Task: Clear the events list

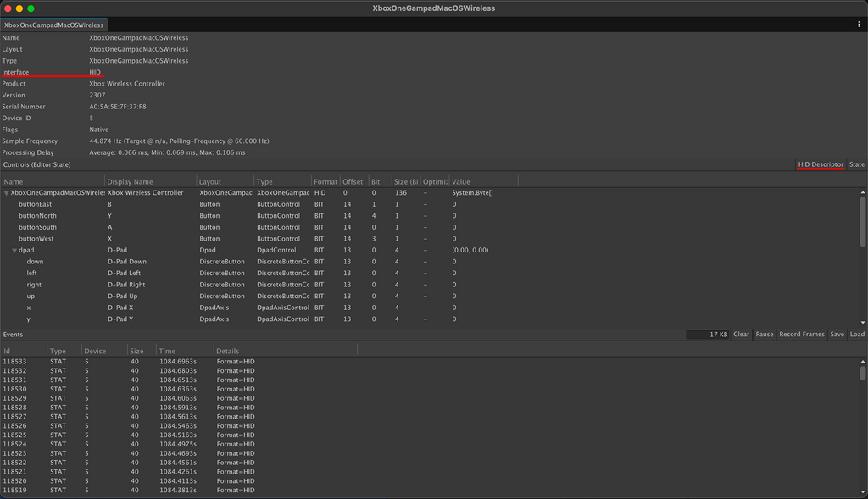Action: tap(741, 334)
